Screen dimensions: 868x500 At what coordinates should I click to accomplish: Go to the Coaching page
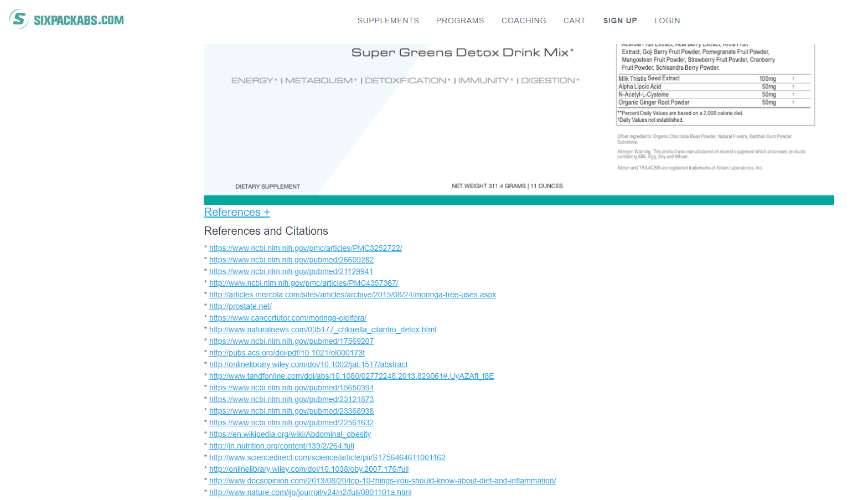(524, 20)
